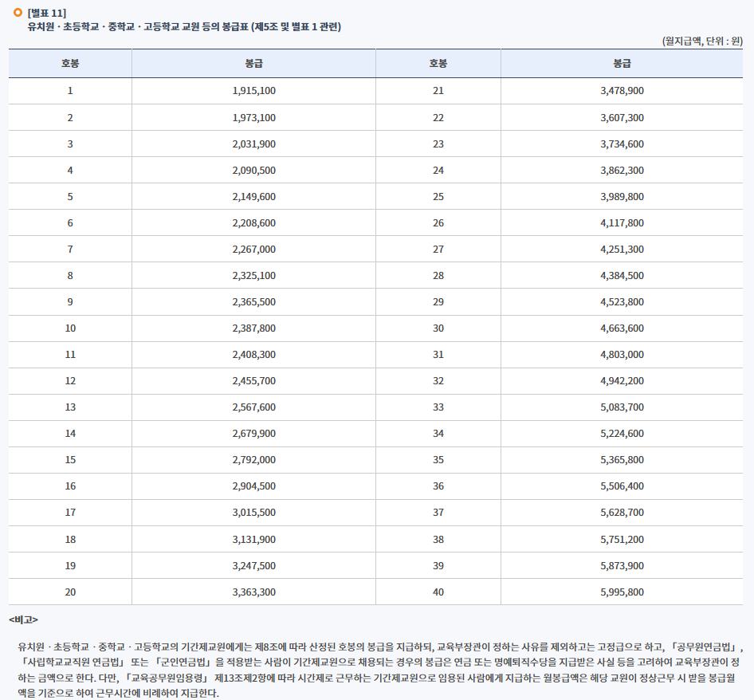Select salary cell 3,989,800
The image size is (754, 700).
coord(622,196)
